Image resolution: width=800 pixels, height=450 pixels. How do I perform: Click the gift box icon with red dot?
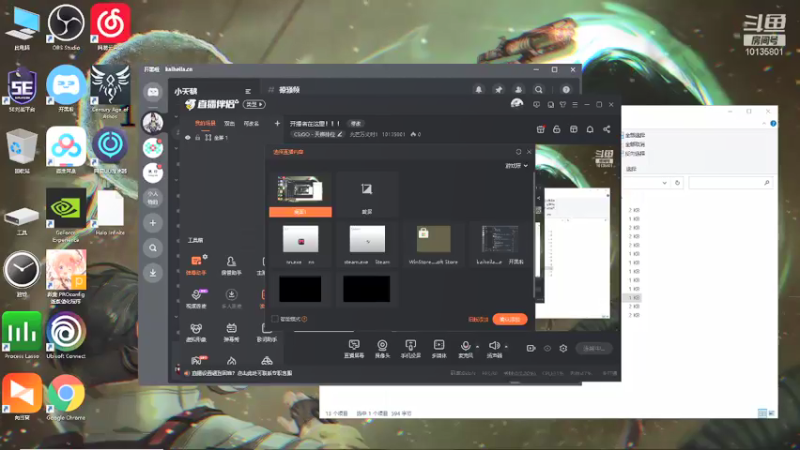click(541, 129)
